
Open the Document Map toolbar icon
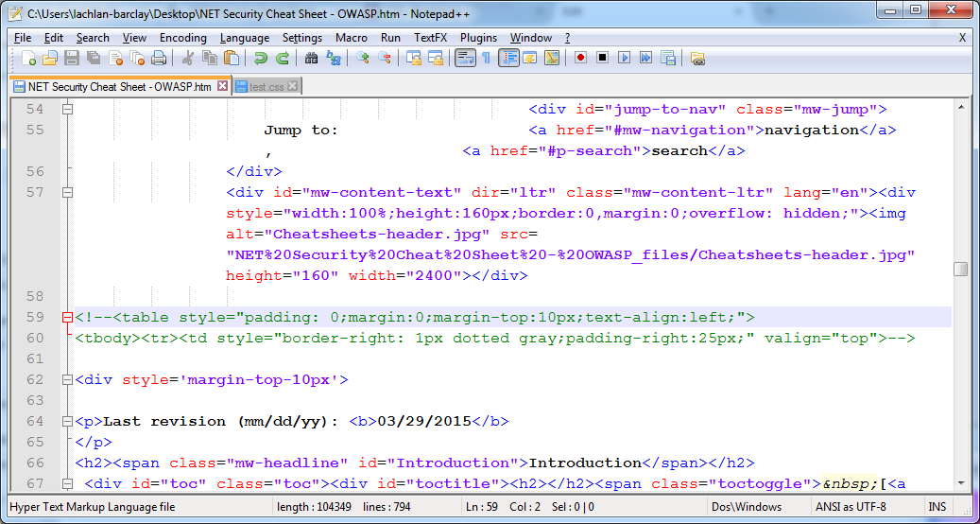pyautogui.click(x=552, y=58)
